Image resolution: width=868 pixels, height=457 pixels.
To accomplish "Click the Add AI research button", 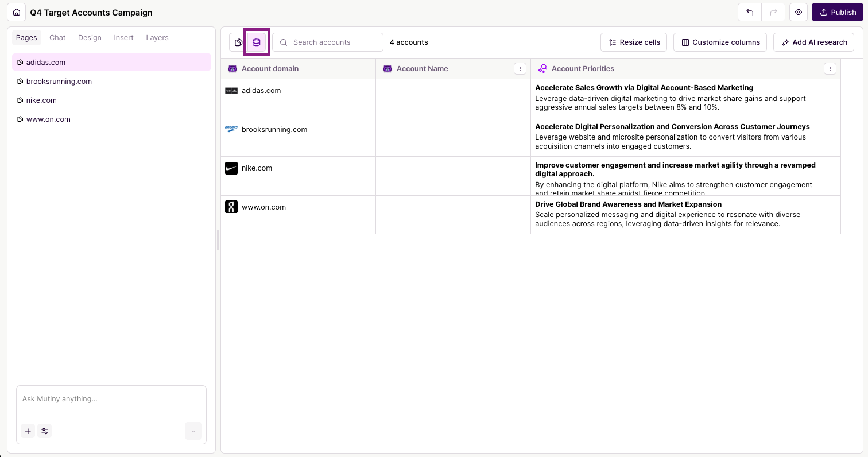I will click(x=813, y=42).
